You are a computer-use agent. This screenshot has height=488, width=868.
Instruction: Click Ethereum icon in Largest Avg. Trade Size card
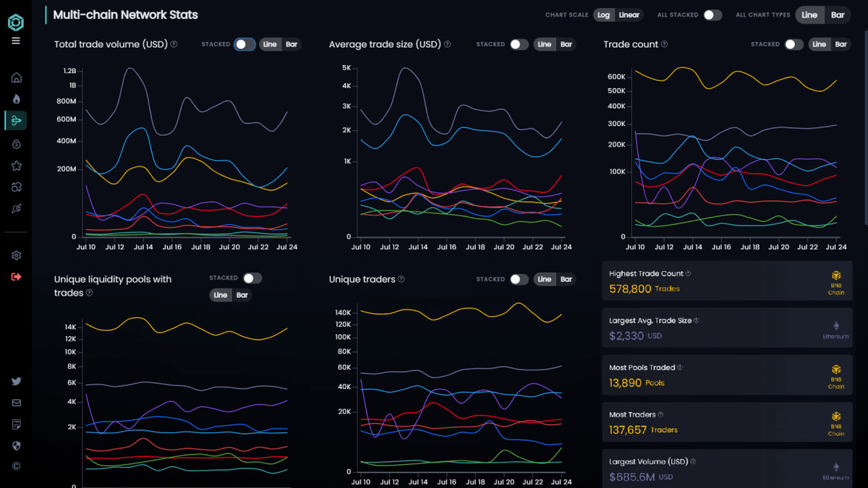coord(836,326)
